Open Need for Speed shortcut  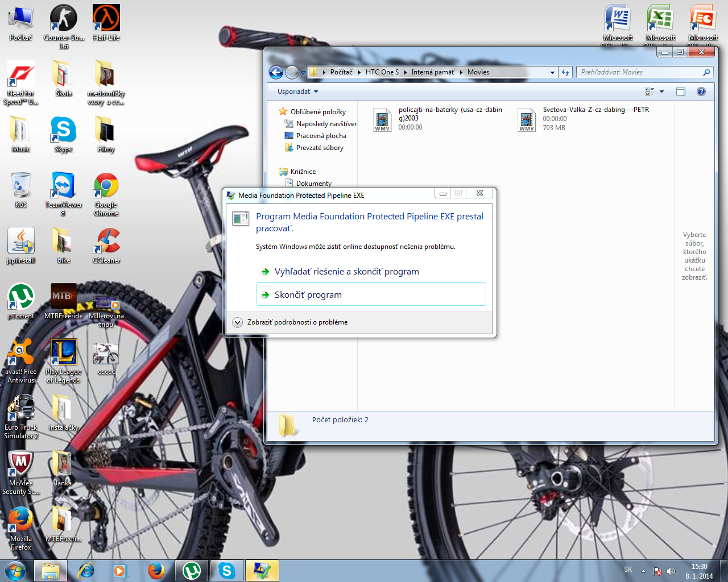21,83
